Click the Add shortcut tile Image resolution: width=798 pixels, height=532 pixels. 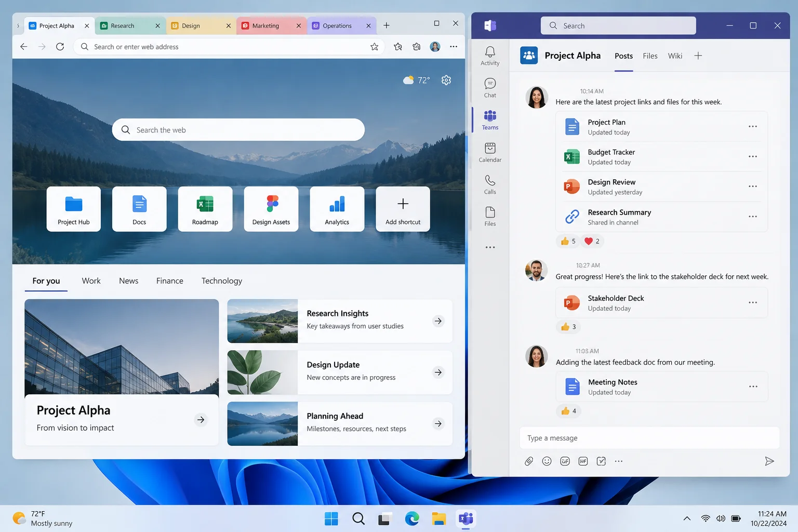403,209
